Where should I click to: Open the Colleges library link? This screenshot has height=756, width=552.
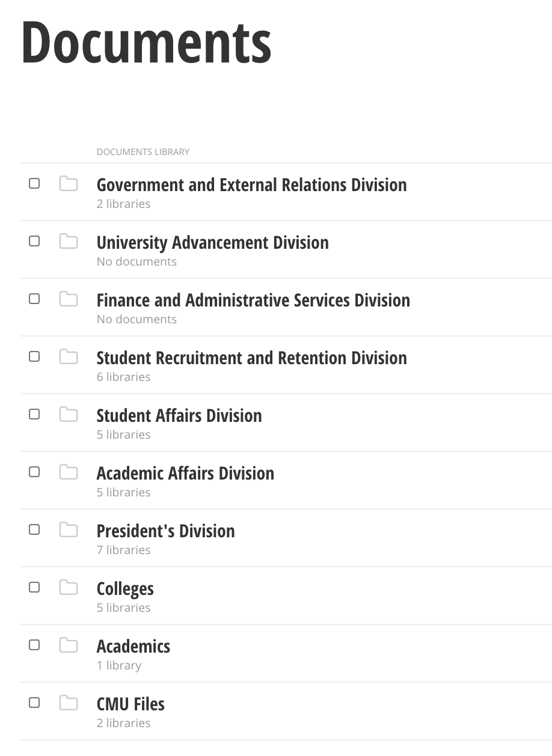tap(125, 589)
